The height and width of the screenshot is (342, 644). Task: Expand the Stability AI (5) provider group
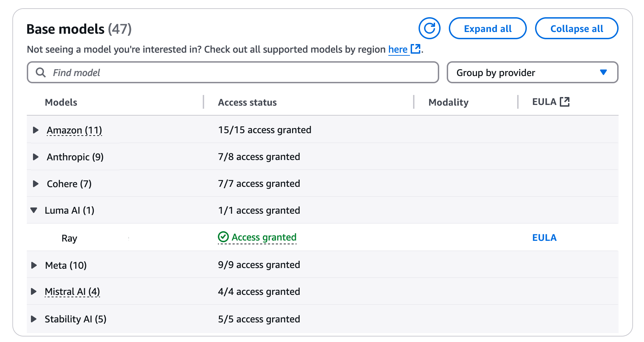[34, 319]
